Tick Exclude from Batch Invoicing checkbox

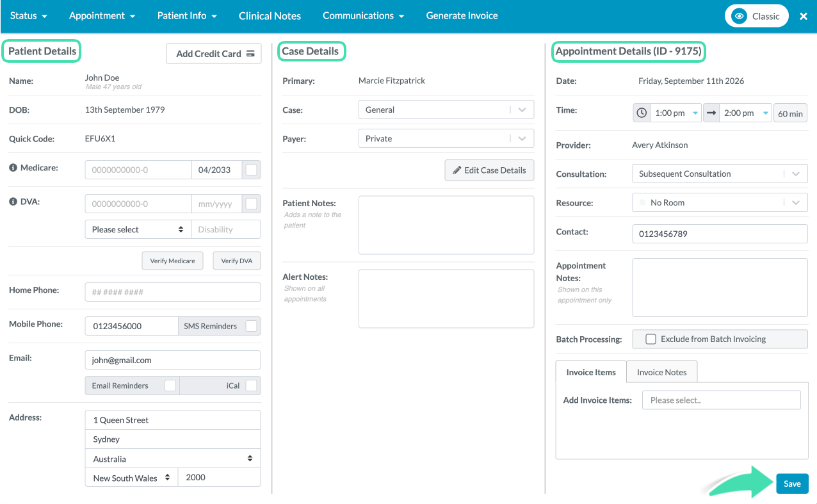(x=651, y=339)
